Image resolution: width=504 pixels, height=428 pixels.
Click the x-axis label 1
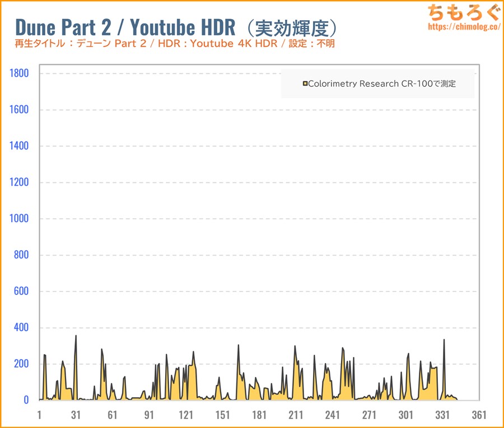point(39,415)
